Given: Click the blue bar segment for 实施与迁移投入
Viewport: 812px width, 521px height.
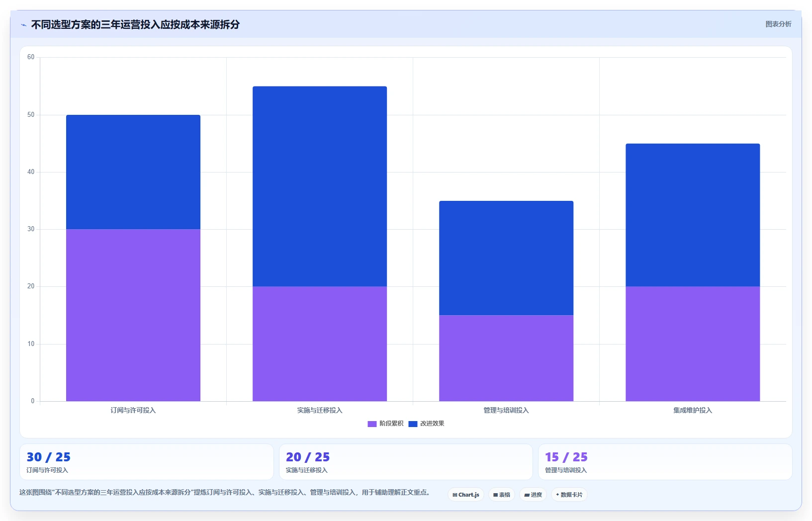Looking at the screenshot, I should point(320,186).
